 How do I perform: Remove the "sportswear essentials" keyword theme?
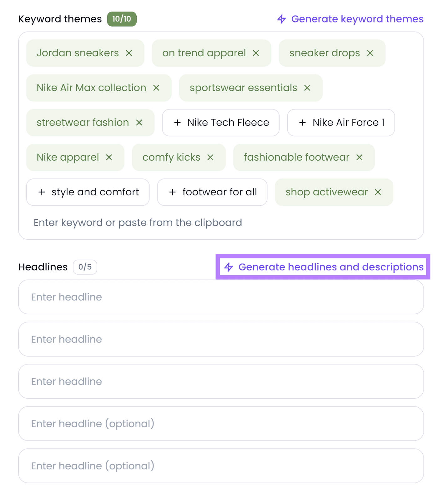[x=307, y=88]
